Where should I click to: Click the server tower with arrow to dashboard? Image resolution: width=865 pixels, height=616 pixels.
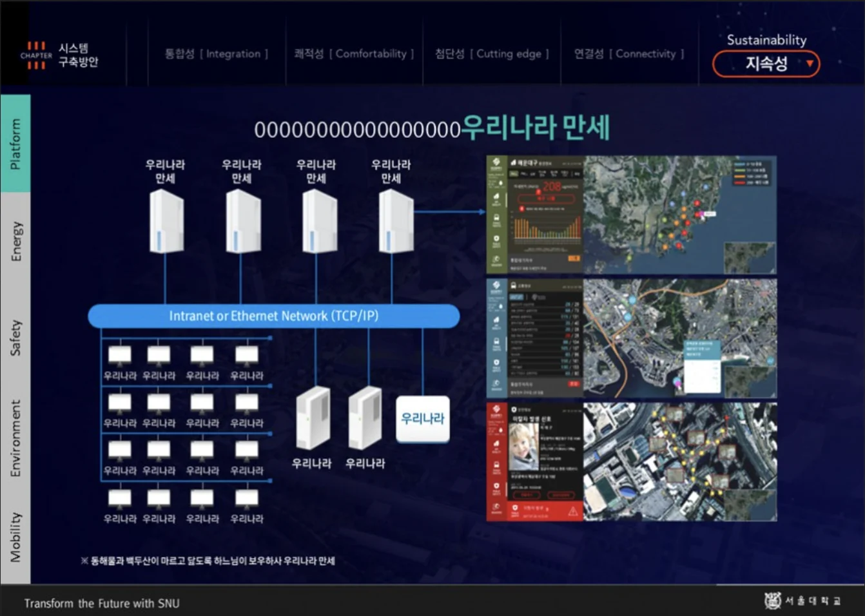pyautogui.click(x=395, y=221)
